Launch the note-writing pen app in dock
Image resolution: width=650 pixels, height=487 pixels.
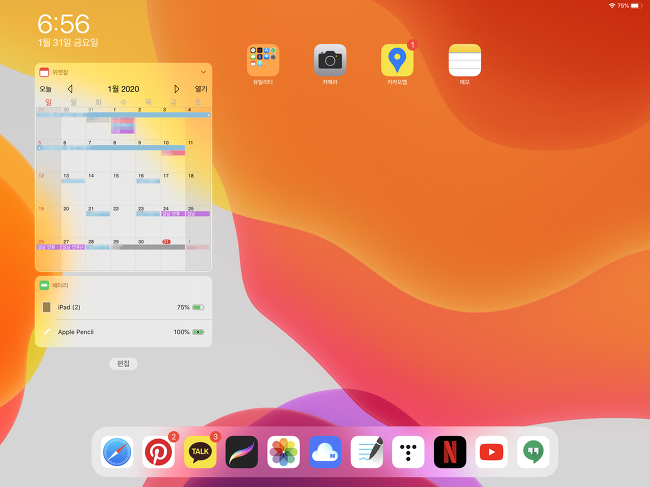367,452
